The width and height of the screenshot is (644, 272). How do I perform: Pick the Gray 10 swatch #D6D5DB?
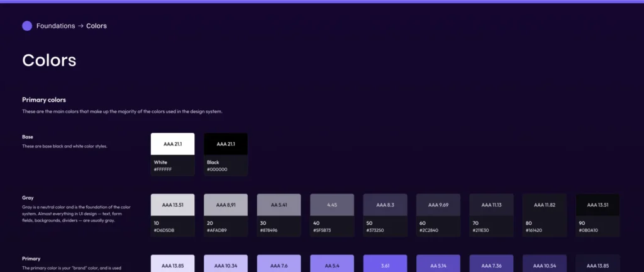coord(172,205)
